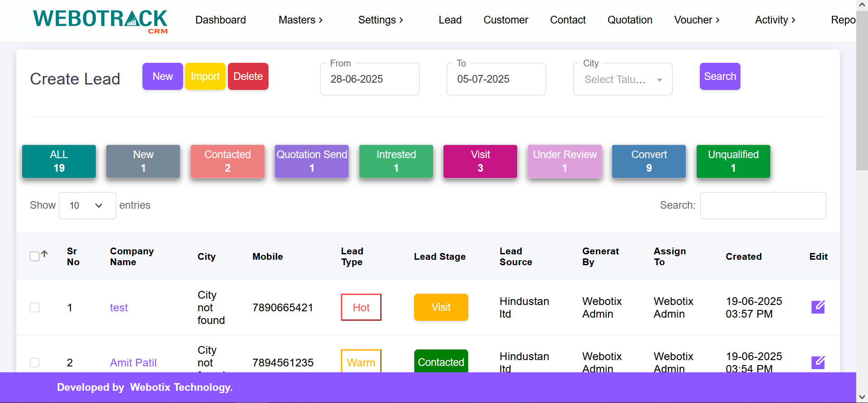Click the sort arrow beside header checkbox
The height and width of the screenshot is (403, 868).
point(44,254)
